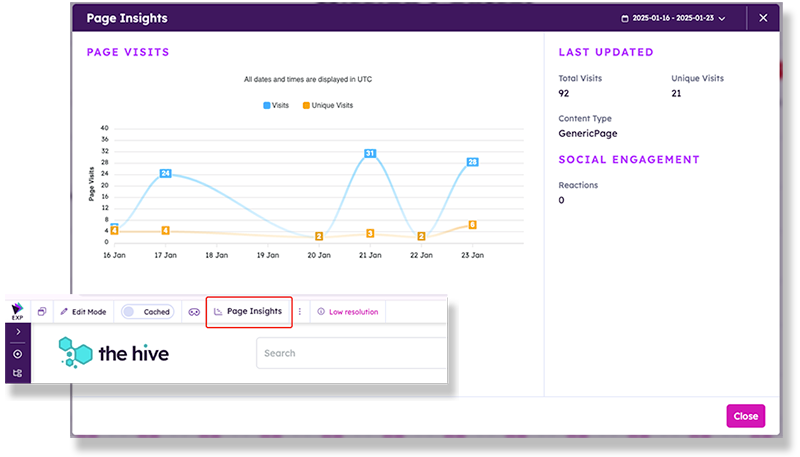Viewport: 800px width, 457px height.
Task: Open the site tree structure icon
Action: coord(18,373)
